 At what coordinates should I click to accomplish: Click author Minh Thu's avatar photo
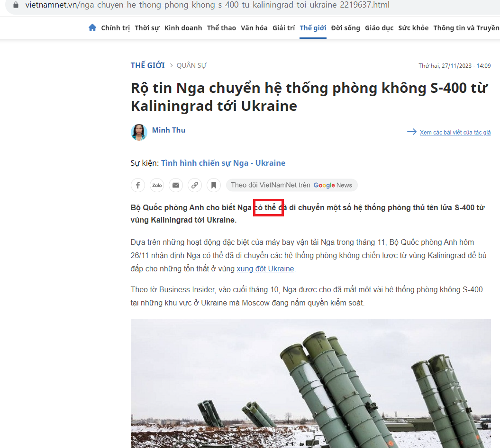[139, 132]
